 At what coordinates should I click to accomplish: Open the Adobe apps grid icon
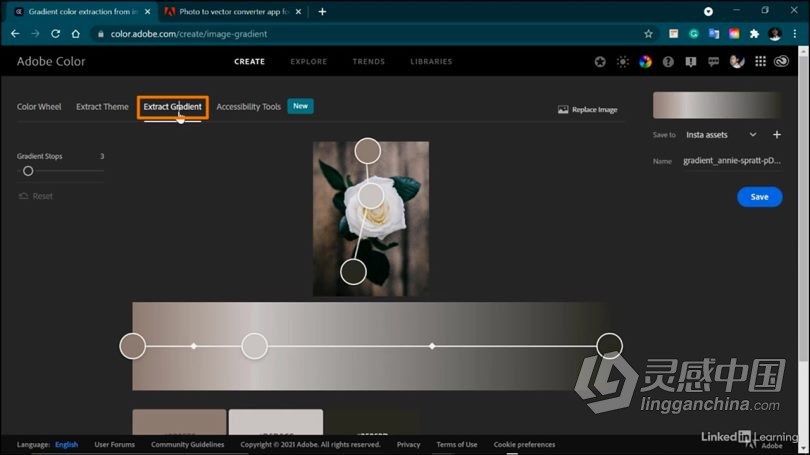coord(760,62)
